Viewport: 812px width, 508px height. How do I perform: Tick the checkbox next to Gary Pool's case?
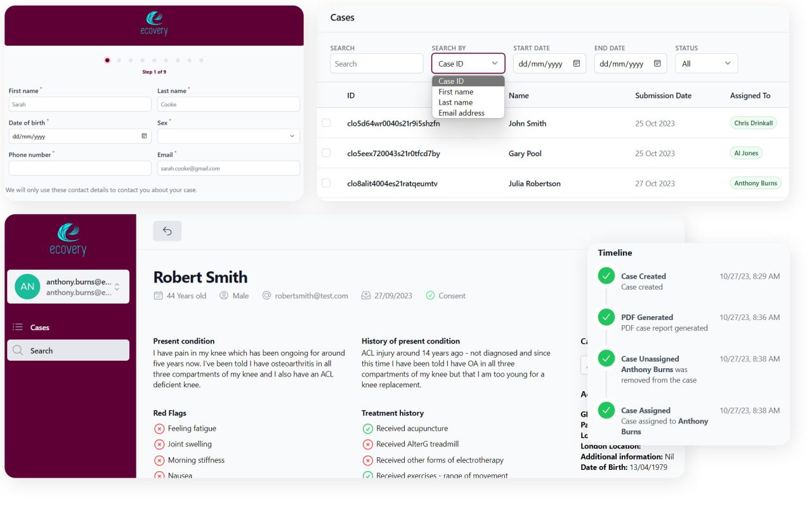(326, 153)
